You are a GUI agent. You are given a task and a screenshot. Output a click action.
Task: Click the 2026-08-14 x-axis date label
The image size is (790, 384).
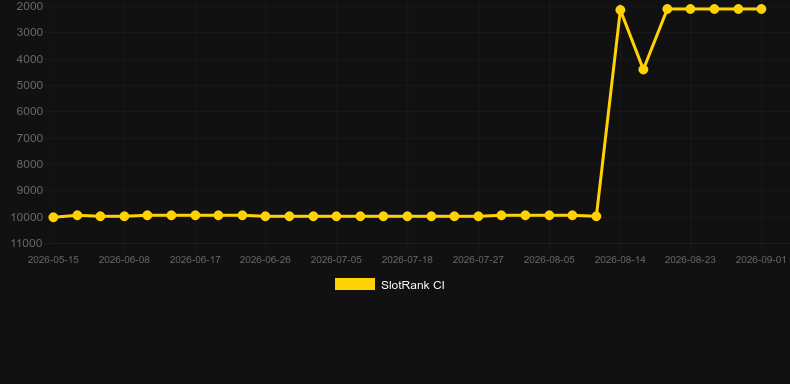click(620, 260)
